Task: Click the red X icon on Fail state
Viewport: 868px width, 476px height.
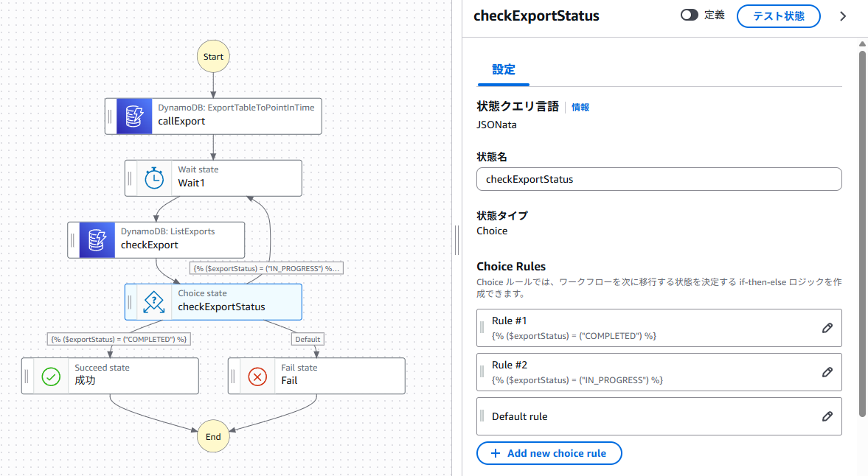Action: pyautogui.click(x=257, y=376)
